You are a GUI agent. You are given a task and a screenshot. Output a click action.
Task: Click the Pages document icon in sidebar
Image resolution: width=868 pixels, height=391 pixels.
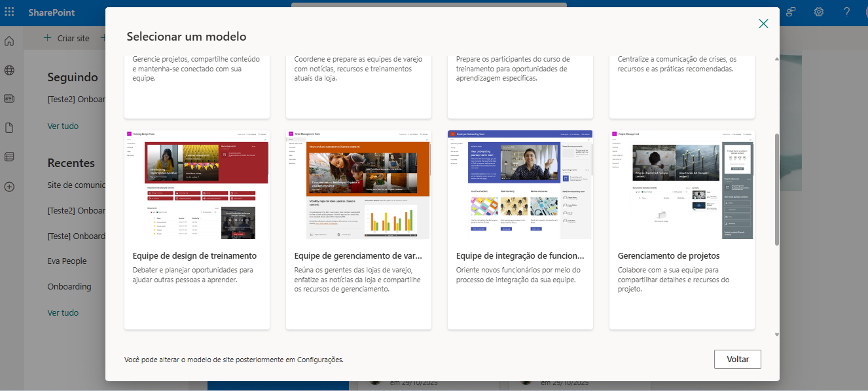pos(9,128)
